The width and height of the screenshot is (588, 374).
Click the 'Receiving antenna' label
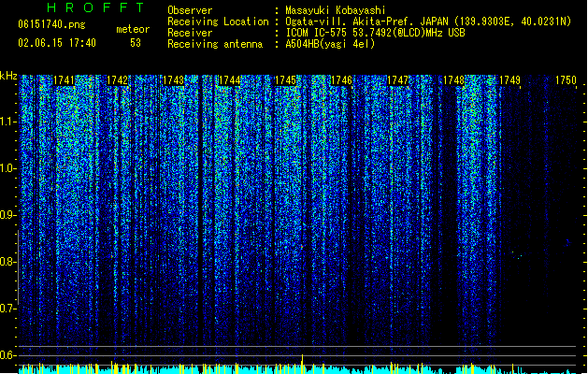[x=215, y=44]
